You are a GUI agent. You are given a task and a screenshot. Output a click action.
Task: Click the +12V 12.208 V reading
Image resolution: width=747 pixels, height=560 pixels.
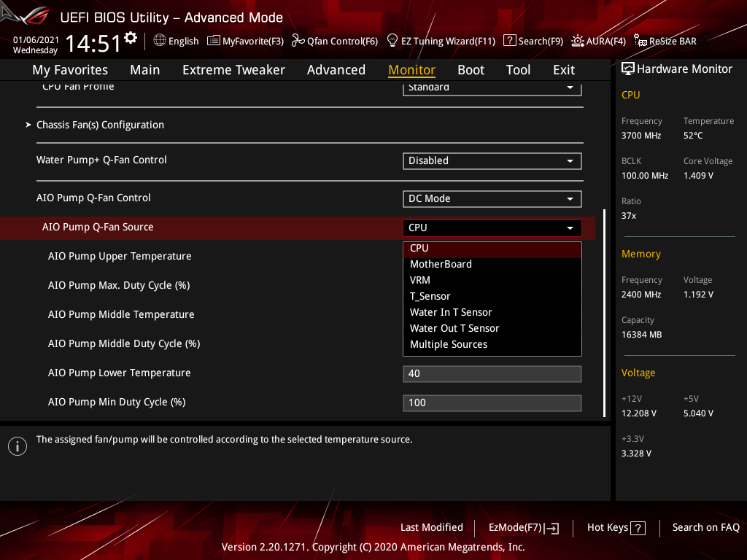[x=639, y=413]
